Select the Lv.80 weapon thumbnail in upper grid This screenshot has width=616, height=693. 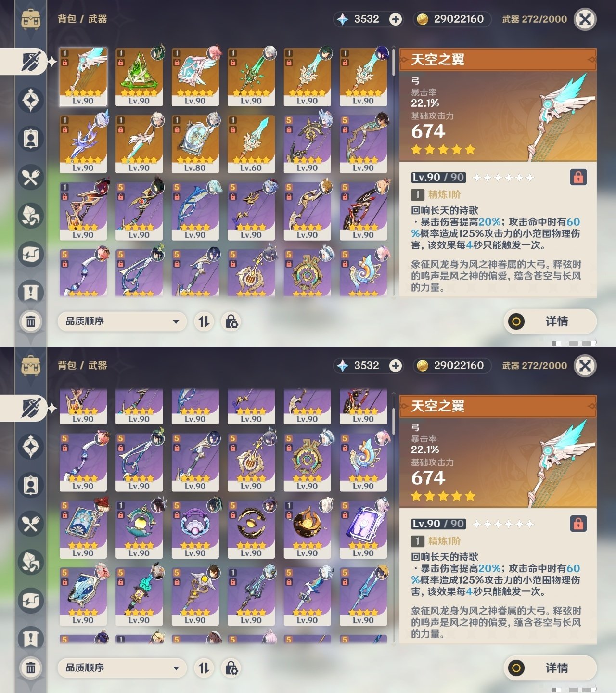coord(195,143)
